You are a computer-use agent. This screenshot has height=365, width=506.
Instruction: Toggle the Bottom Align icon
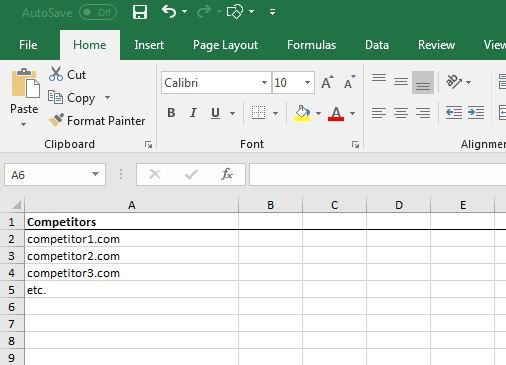(x=423, y=82)
